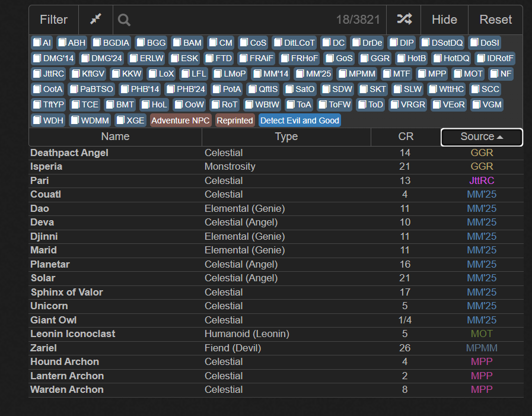
Task: Open the Zariel entry
Action: tap(276, 348)
